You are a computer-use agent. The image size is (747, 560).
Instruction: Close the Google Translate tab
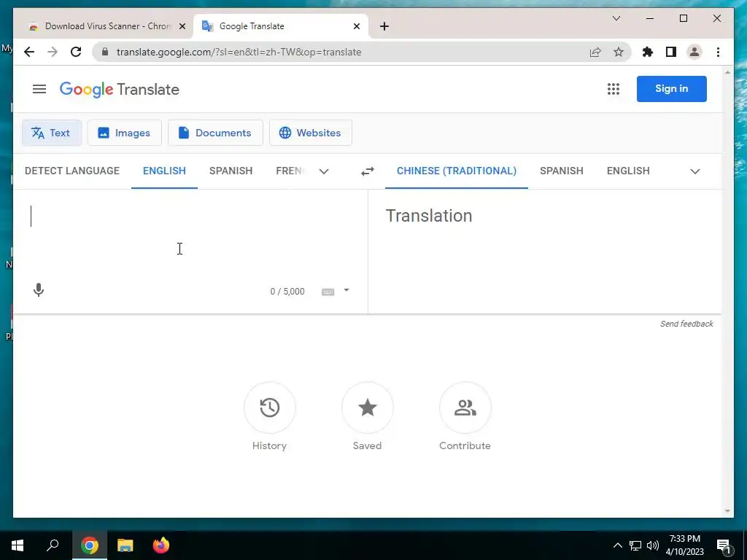(356, 26)
